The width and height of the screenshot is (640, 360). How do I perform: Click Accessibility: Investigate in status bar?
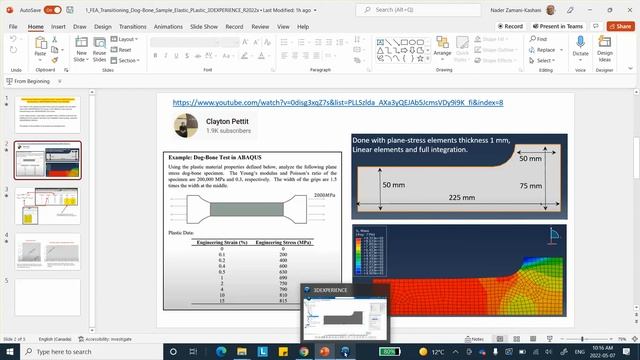pyautogui.click(x=105, y=339)
